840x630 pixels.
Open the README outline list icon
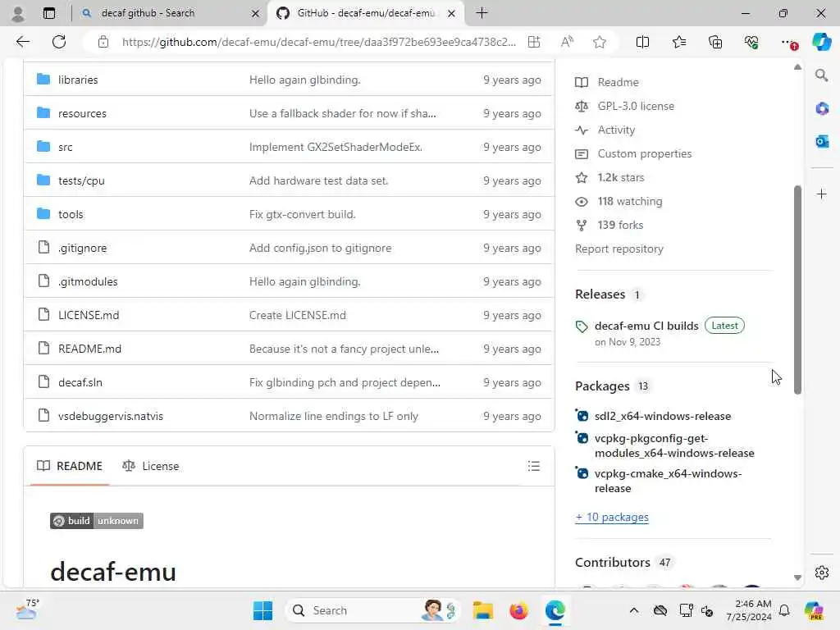533,466
